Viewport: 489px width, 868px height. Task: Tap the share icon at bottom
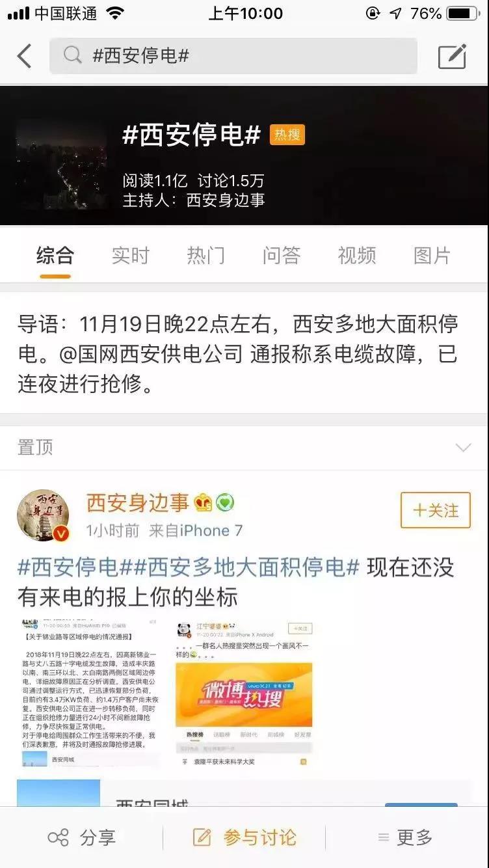click(59, 837)
